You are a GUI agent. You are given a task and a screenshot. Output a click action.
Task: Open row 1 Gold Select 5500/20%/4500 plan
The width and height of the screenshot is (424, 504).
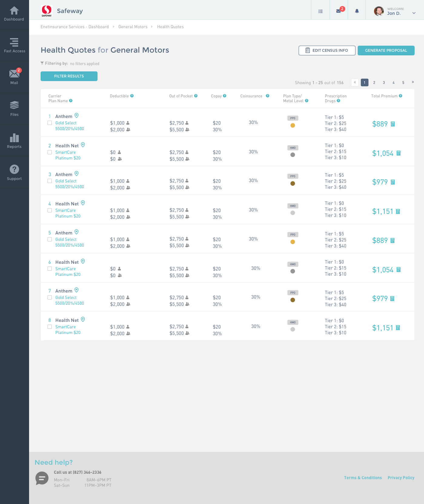point(70,126)
